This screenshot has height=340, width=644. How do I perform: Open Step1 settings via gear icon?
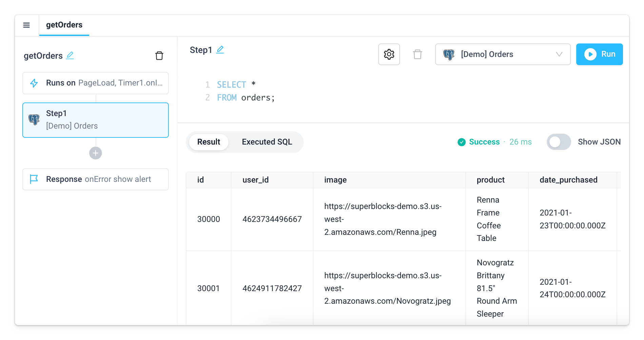(x=389, y=54)
